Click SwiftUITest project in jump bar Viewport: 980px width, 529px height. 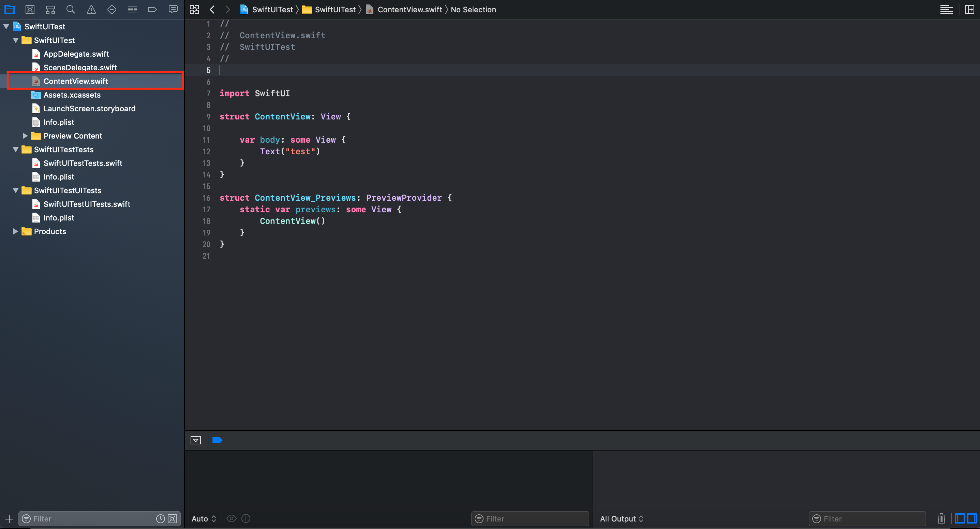pyautogui.click(x=267, y=10)
